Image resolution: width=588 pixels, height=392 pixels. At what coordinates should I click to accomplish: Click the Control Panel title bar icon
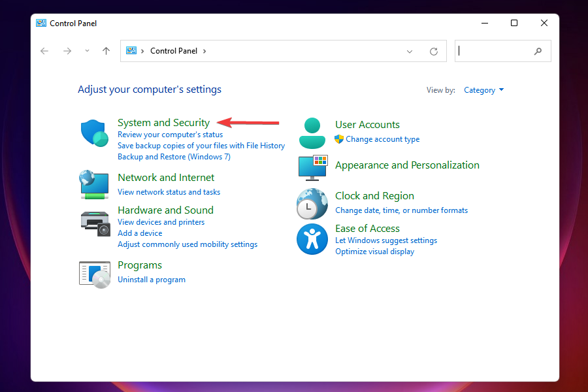[x=41, y=23]
